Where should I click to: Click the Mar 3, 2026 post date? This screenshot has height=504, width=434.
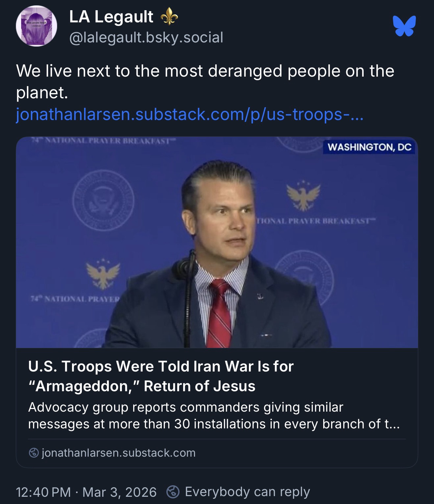119,492
